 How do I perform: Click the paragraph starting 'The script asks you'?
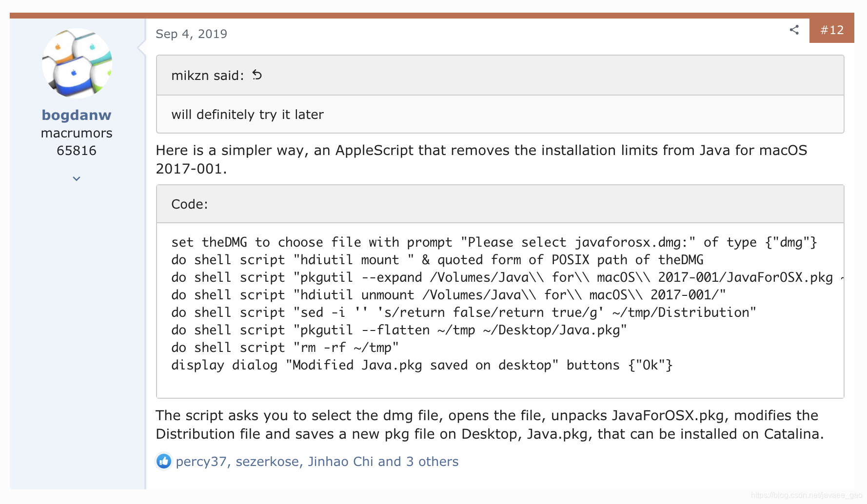[x=490, y=425]
